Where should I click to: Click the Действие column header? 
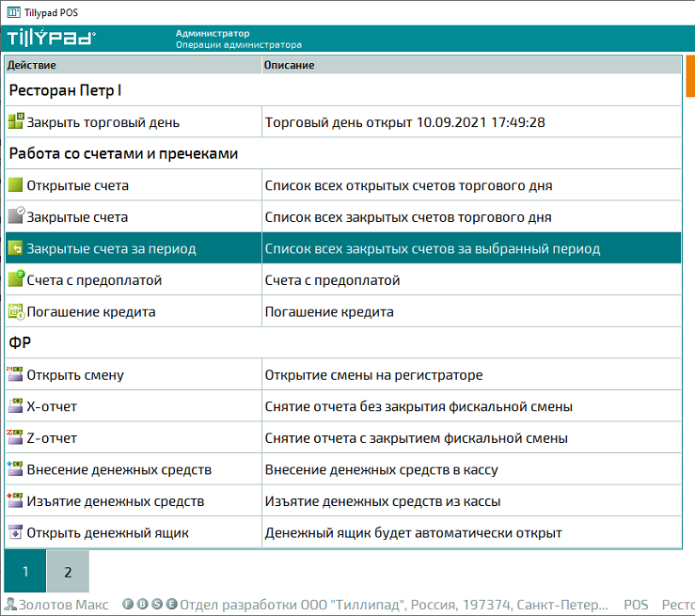click(x=134, y=65)
